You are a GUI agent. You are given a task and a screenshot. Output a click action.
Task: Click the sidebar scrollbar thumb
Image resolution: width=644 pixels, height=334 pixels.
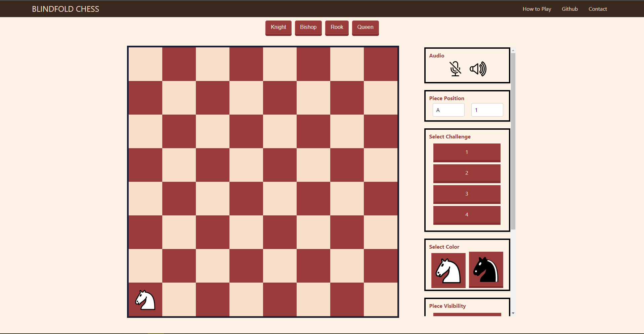pos(513,141)
